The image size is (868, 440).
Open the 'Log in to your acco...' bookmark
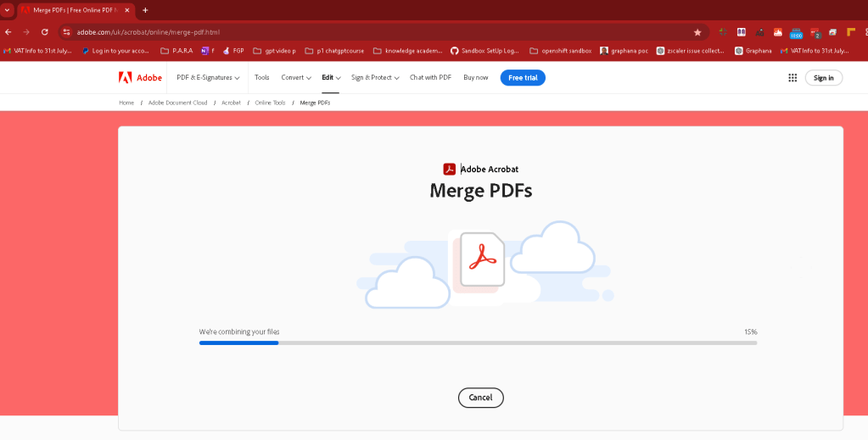pyautogui.click(x=115, y=50)
